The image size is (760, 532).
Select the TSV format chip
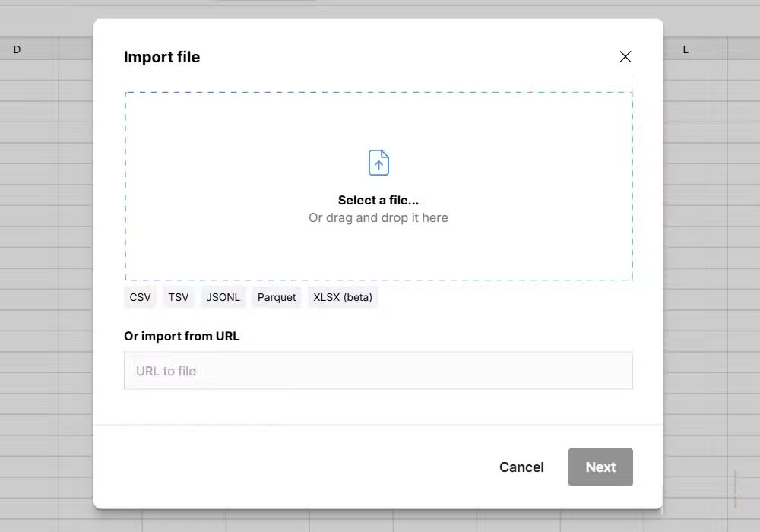coord(178,297)
